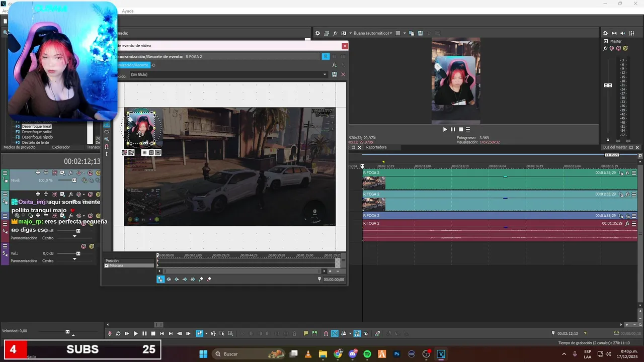Go to project start in main transport
644x362 pixels.
(x=162, y=333)
